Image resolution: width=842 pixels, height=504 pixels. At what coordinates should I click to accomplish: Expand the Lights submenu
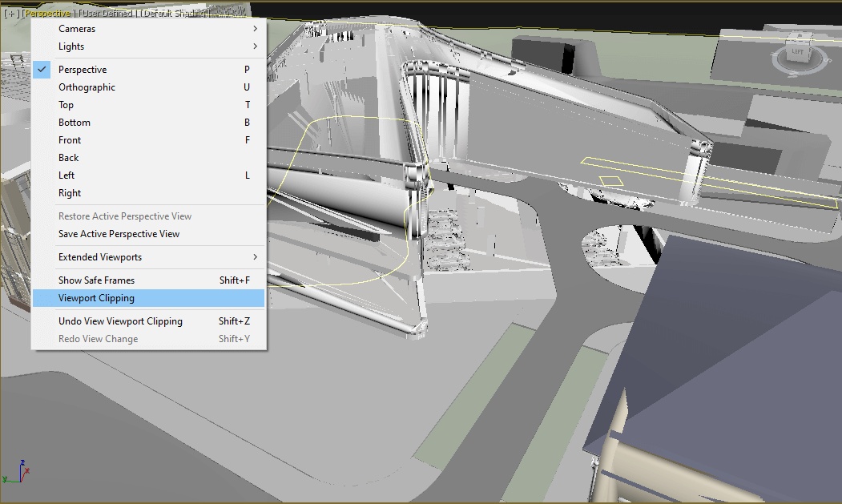coord(71,46)
